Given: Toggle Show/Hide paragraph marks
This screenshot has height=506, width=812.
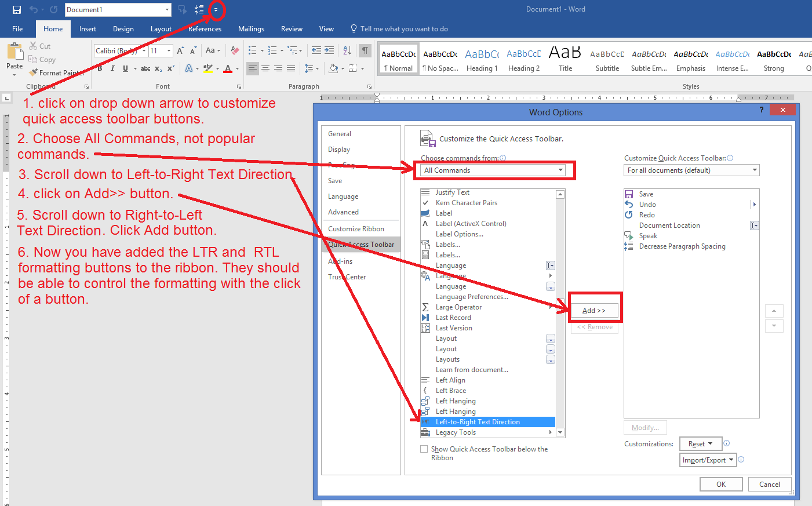Looking at the screenshot, I should (x=365, y=51).
